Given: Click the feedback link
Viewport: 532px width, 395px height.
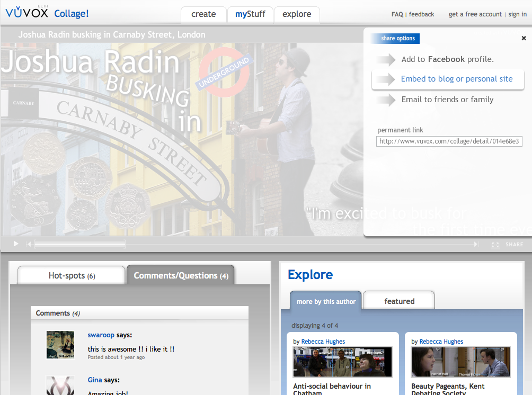Looking at the screenshot, I should (421, 14).
